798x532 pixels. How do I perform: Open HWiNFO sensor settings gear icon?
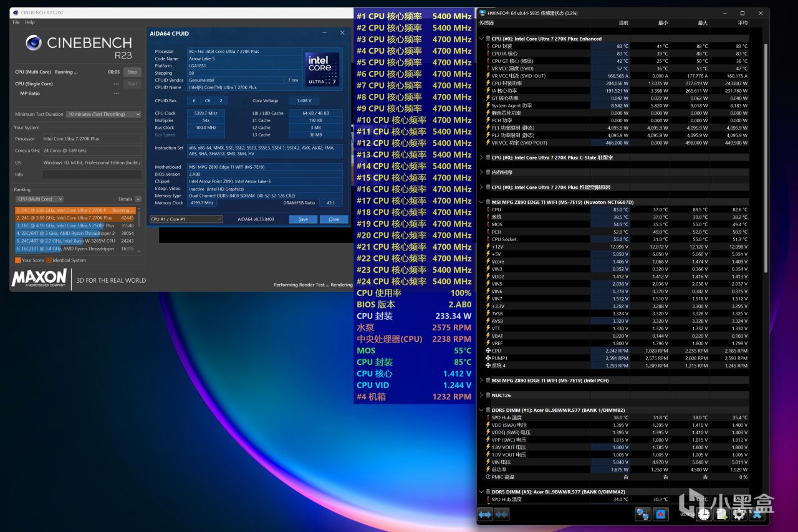pos(739,515)
